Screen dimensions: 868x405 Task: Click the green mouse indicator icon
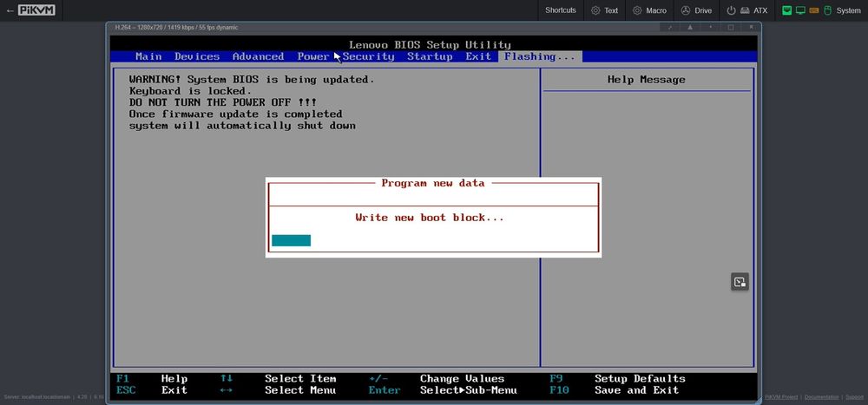pos(828,10)
